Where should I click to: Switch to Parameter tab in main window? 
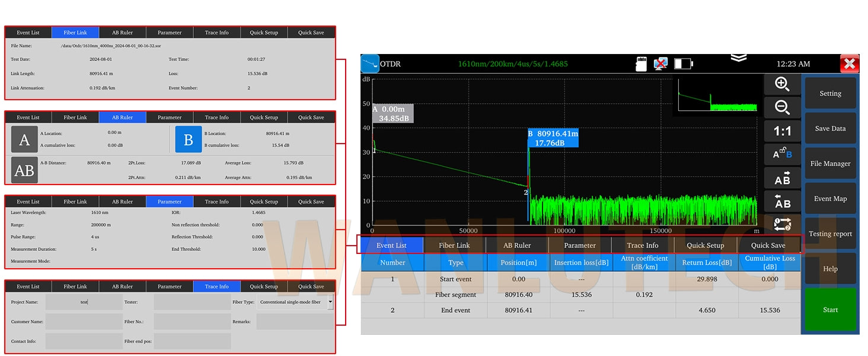[x=580, y=245]
